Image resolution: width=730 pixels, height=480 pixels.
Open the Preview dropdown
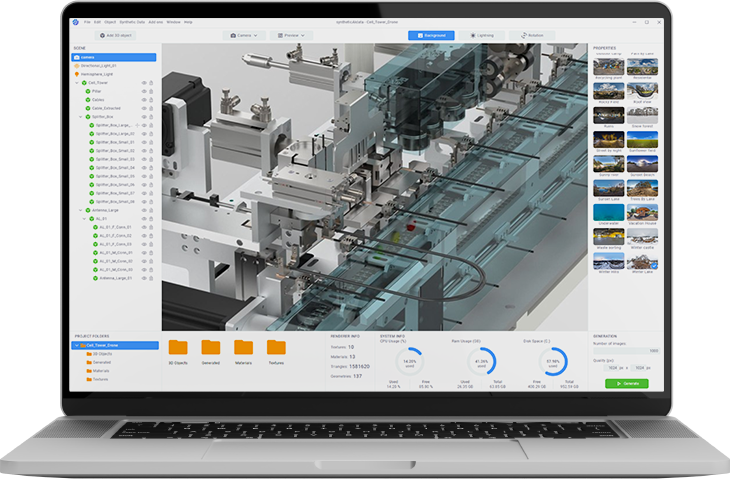(291, 35)
